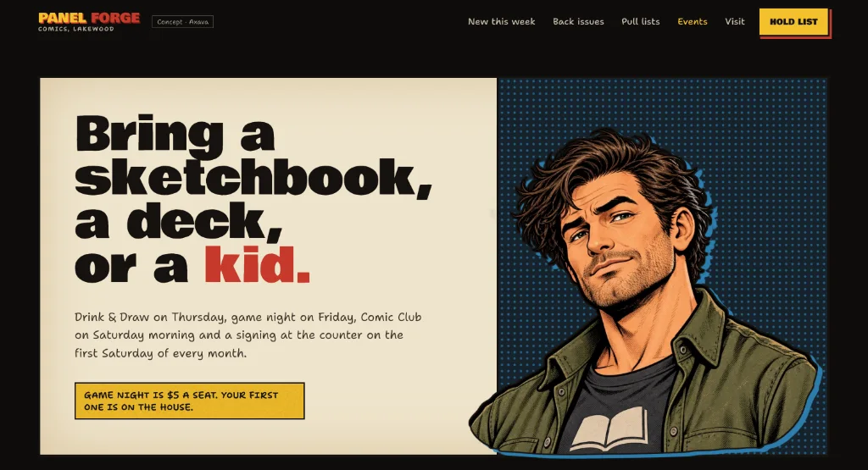Select the Events nav link
868x470 pixels.
tap(693, 21)
